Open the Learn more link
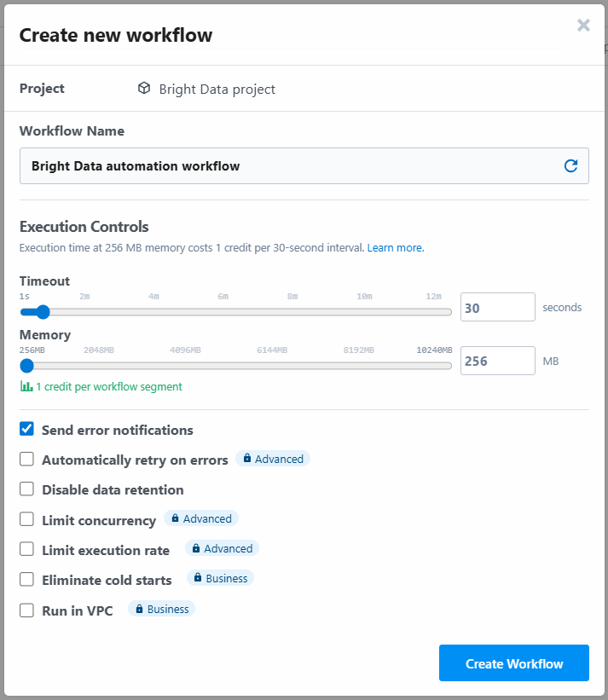 (x=396, y=248)
